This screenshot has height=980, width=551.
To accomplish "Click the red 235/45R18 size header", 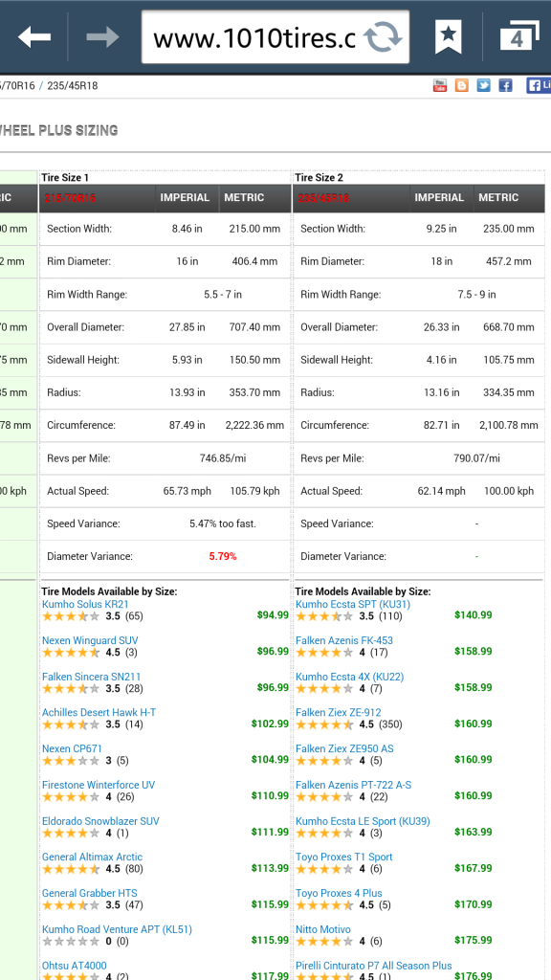I will click(323, 198).
